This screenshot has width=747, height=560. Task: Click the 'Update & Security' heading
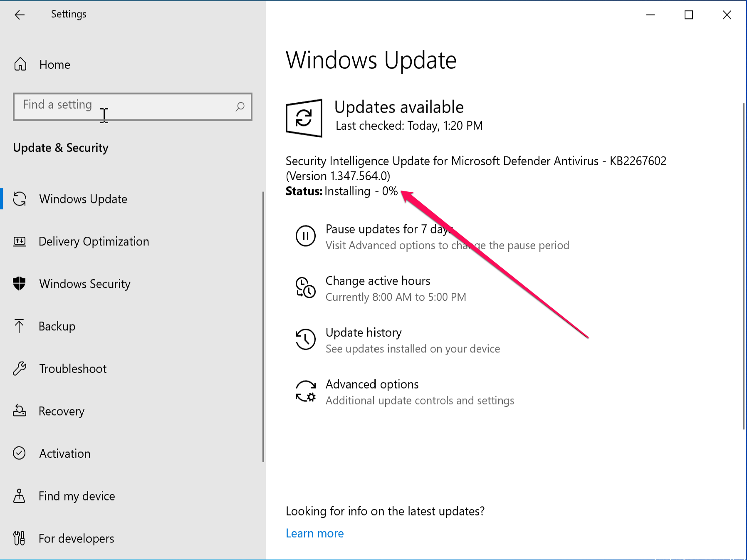(x=61, y=148)
